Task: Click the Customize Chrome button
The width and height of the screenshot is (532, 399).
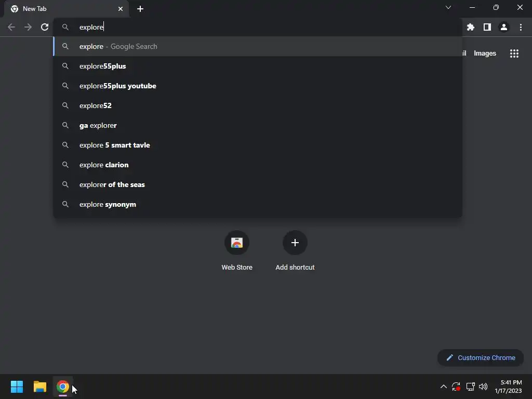Action: 481,357
